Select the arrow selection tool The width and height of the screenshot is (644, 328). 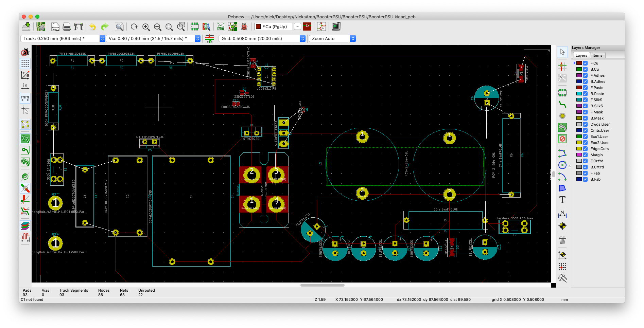[562, 52]
